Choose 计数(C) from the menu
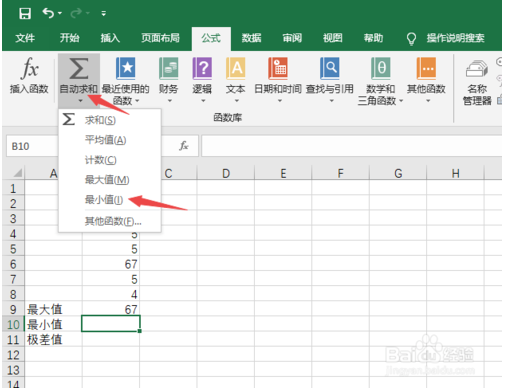The height and width of the screenshot is (389, 505). [110, 160]
